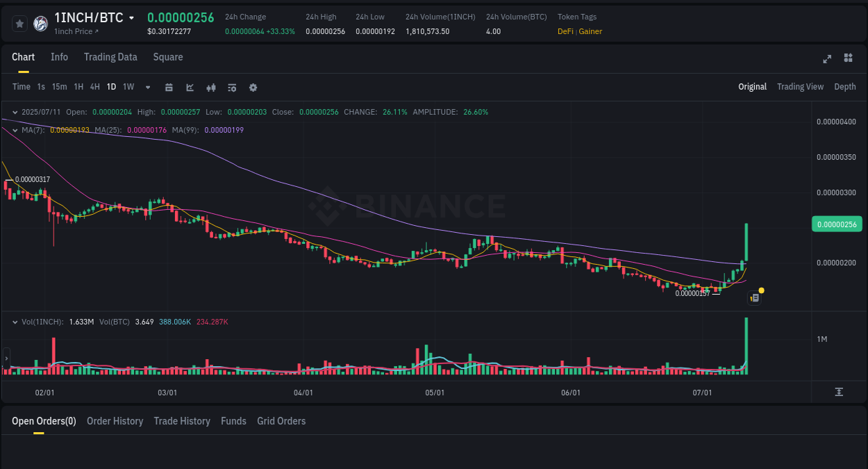
Task: Open the calendar date range icon
Action: (169, 88)
